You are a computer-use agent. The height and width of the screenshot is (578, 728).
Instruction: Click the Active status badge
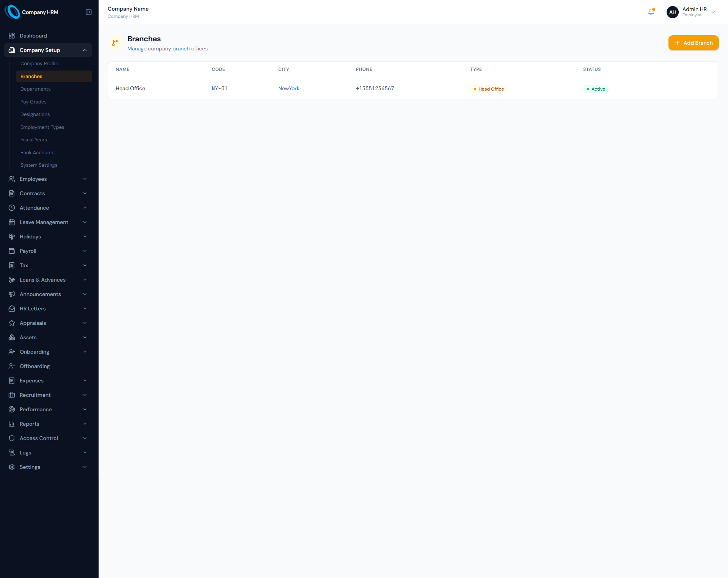pyautogui.click(x=596, y=89)
